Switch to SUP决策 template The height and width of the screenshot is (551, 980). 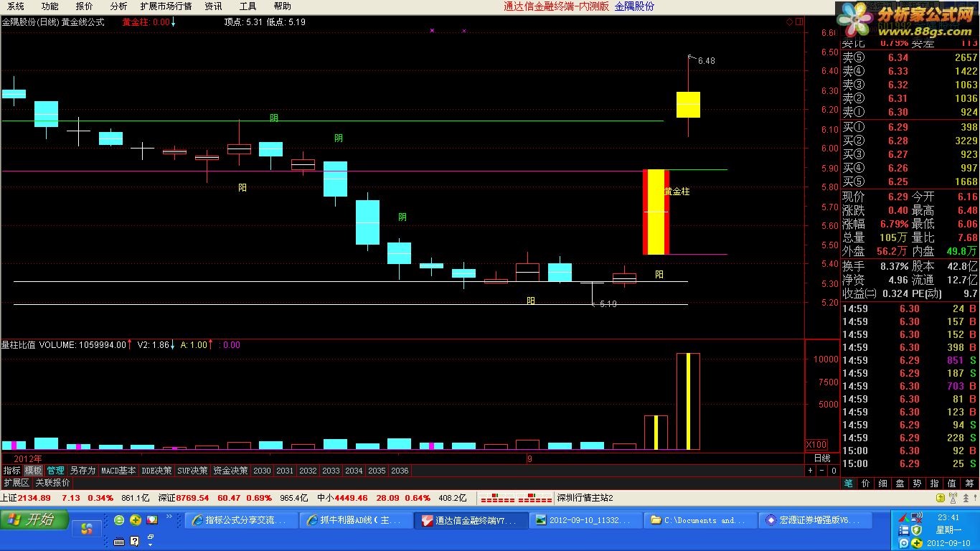(192, 471)
